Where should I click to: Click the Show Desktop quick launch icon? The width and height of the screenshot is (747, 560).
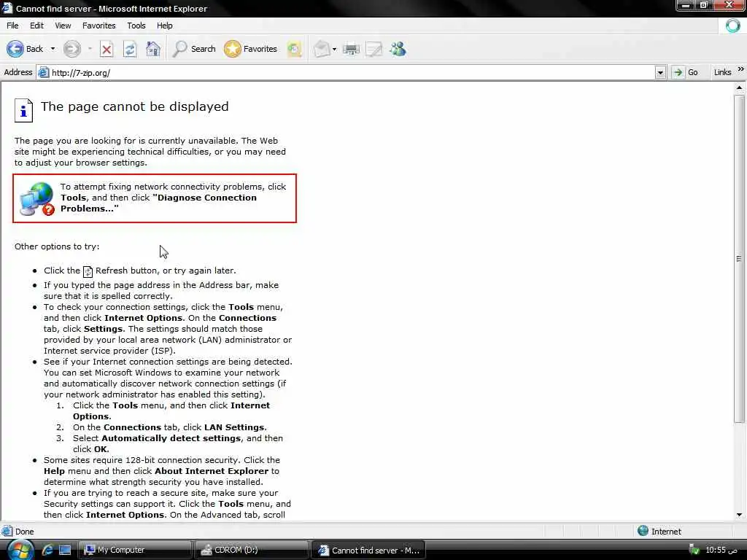pyautogui.click(x=65, y=550)
